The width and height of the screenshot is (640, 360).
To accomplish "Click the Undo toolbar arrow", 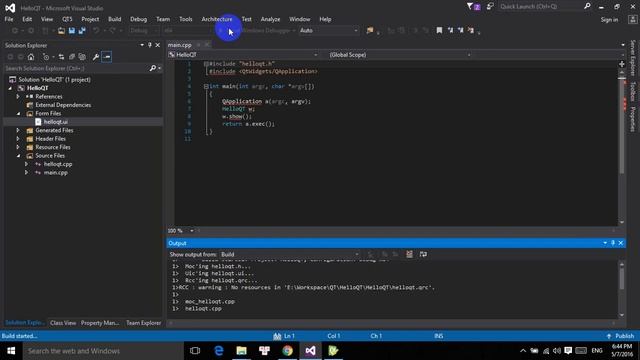I will (96, 31).
